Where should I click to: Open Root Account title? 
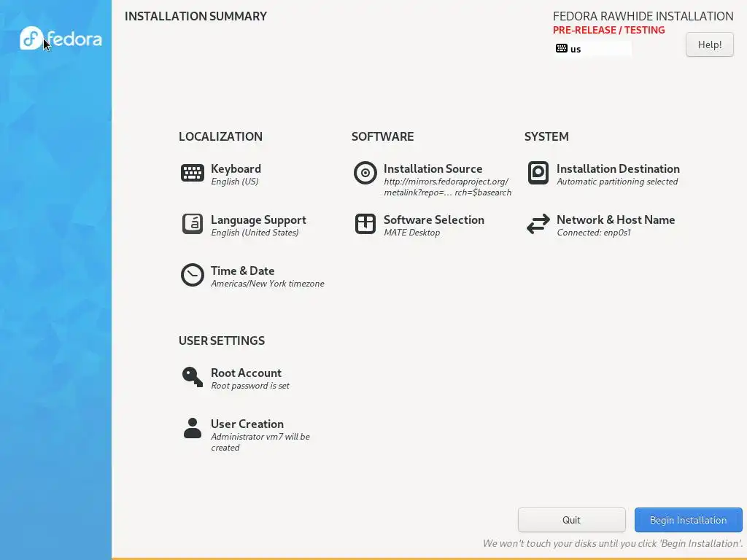pos(246,373)
